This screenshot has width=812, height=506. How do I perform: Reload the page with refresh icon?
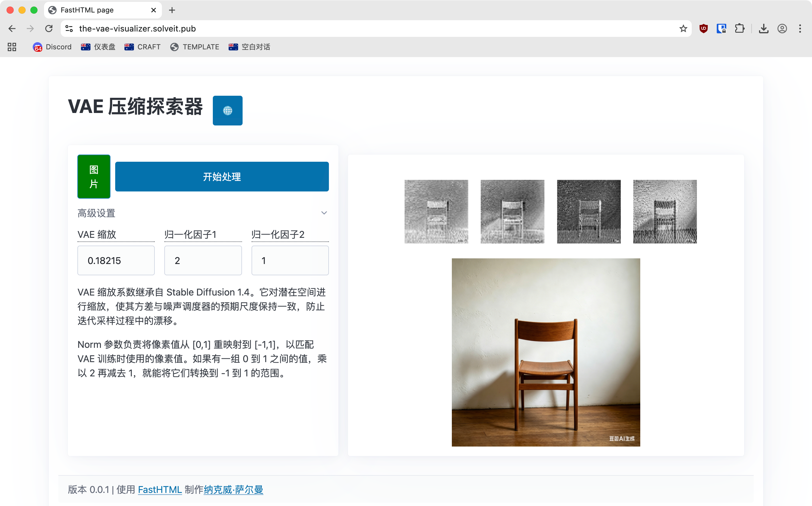pos(49,29)
